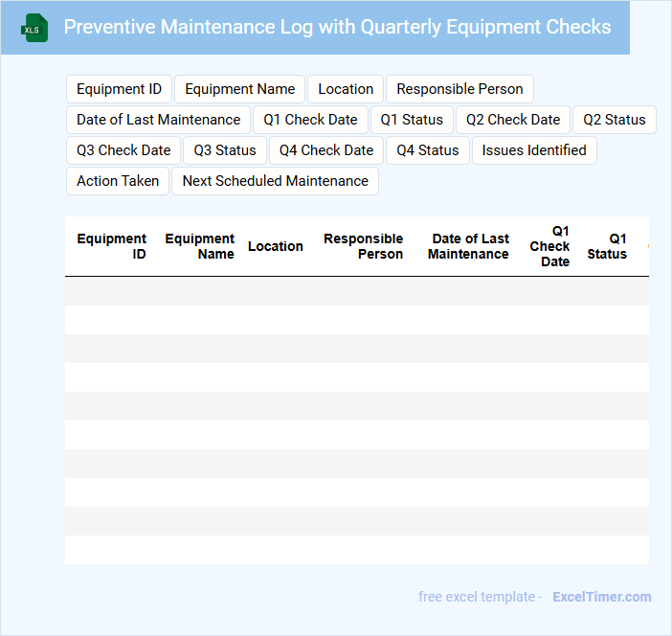Click the Preventive Maintenance Log title
The width and height of the screenshot is (672, 636).
point(337,27)
